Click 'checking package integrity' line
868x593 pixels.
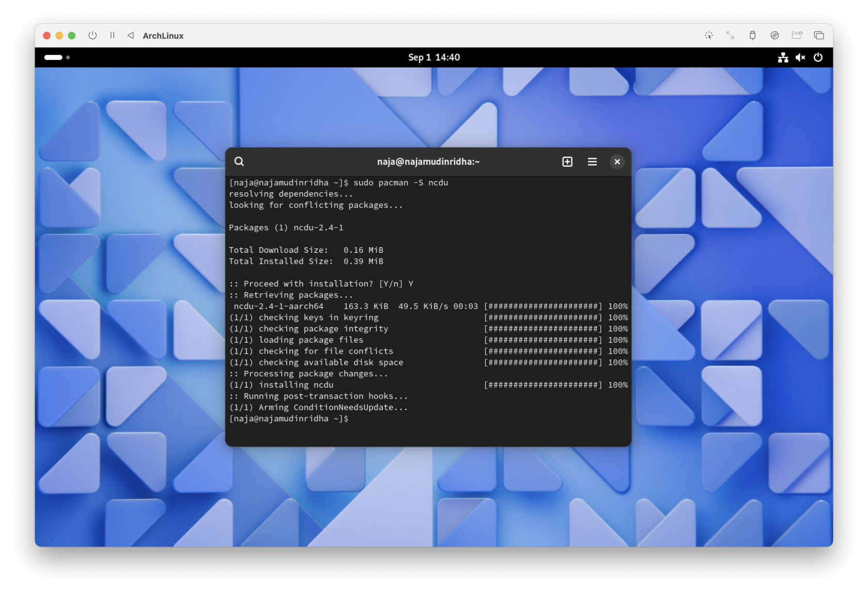click(x=428, y=329)
